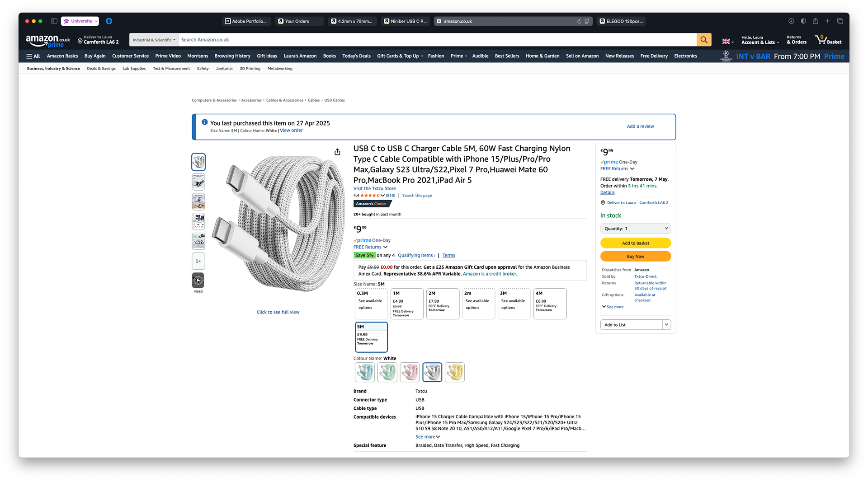Image resolution: width=868 pixels, height=482 pixels.
Task: Click the UK flag language selector
Action: [x=727, y=41]
